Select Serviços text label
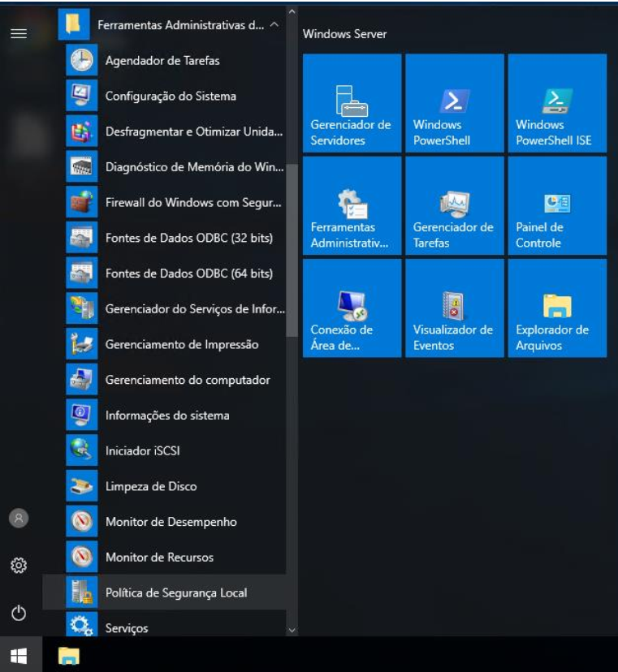 127,628
